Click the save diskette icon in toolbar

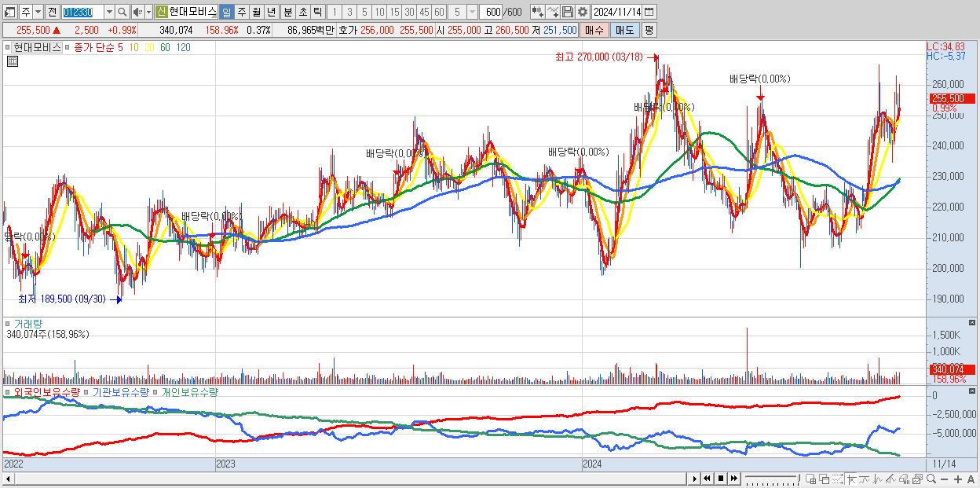point(568,12)
